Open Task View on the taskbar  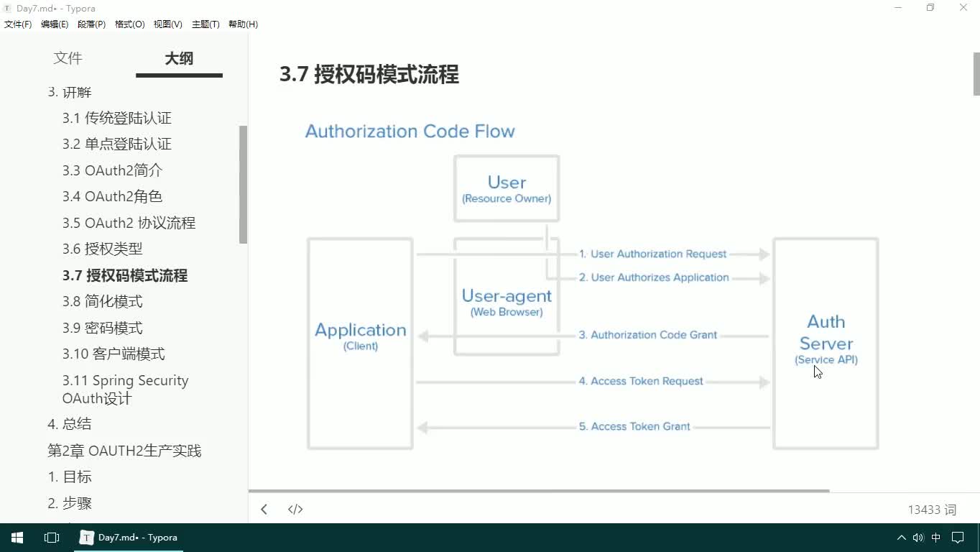(x=52, y=538)
